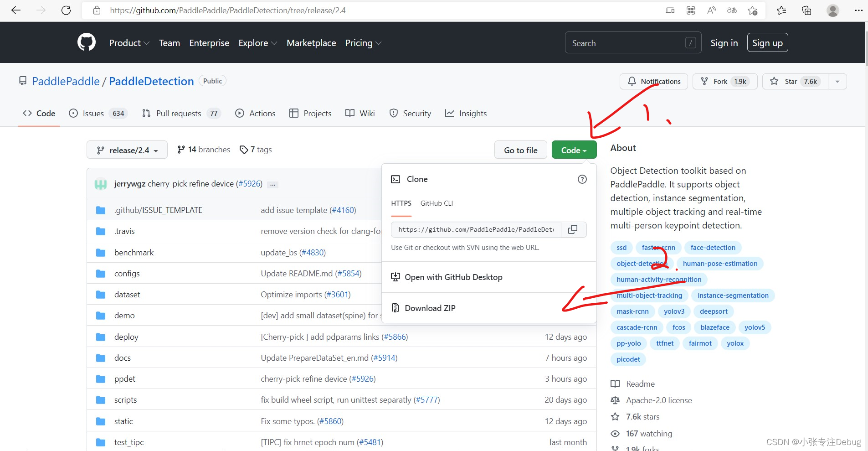Open browser settings ellipsis menu
This screenshot has height=451, width=868.
(858, 10)
